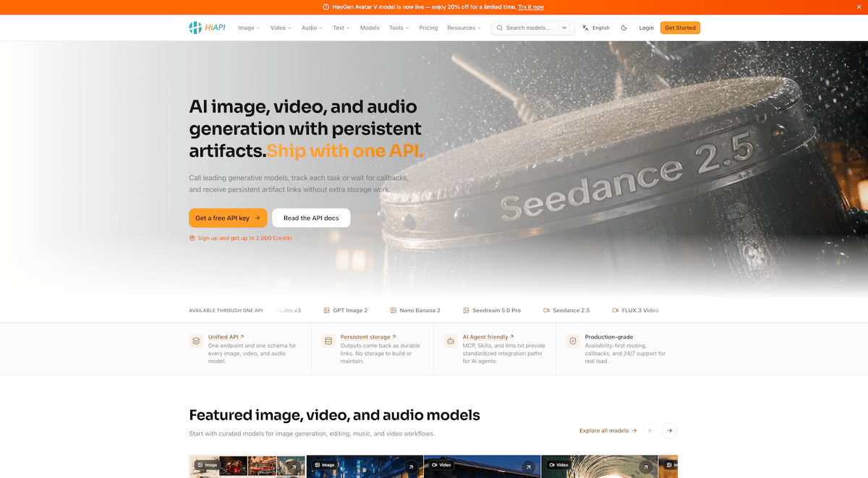Open the Pricing page from the navbar
Viewport: 868px width, 478px height.
coord(428,27)
